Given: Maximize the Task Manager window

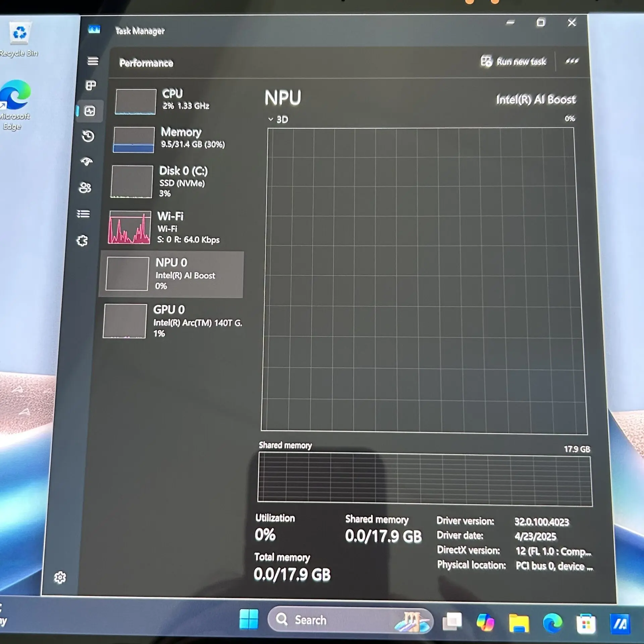Looking at the screenshot, I should click(x=541, y=22).
